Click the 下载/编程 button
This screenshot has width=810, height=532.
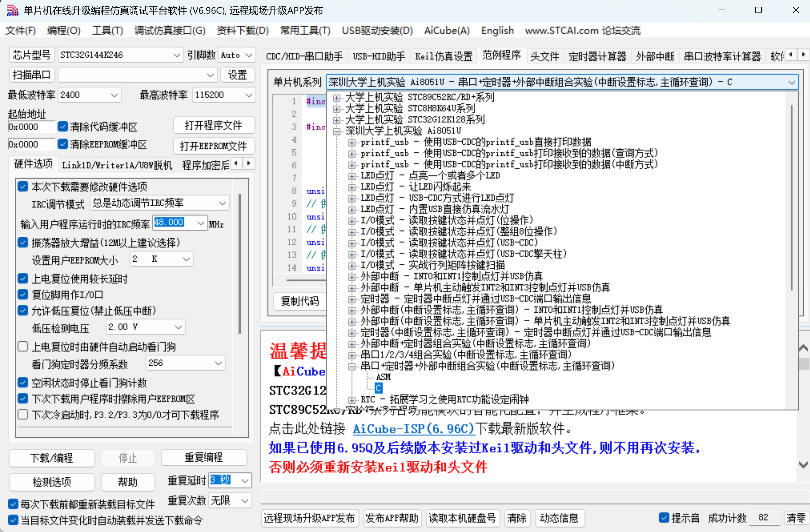pos(52,458)
